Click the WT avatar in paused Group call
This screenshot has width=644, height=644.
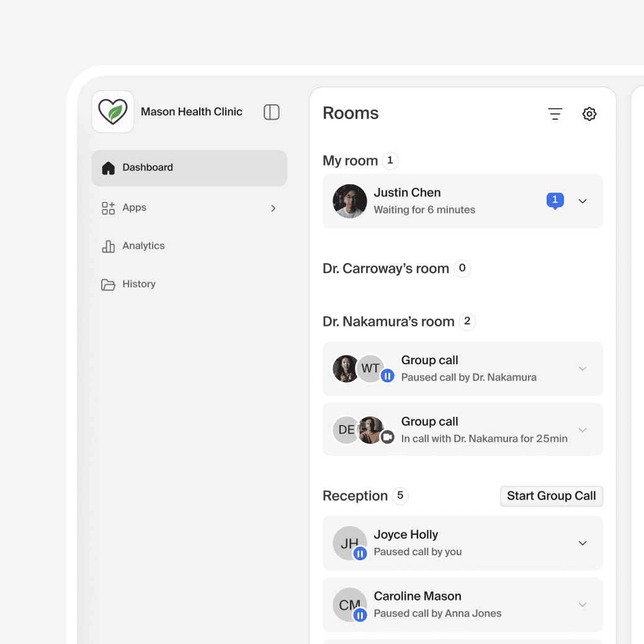coord(370,369)
